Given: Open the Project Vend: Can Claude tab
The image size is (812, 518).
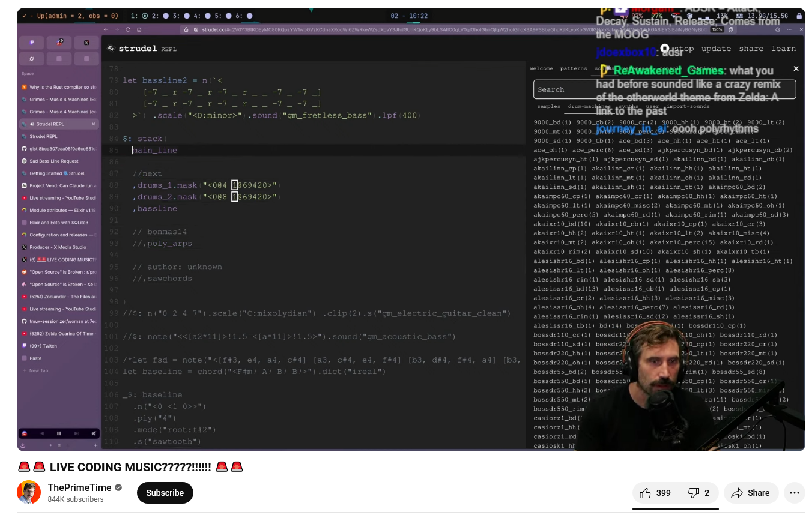Looking at the screenshot, I should tap(59, 185).
